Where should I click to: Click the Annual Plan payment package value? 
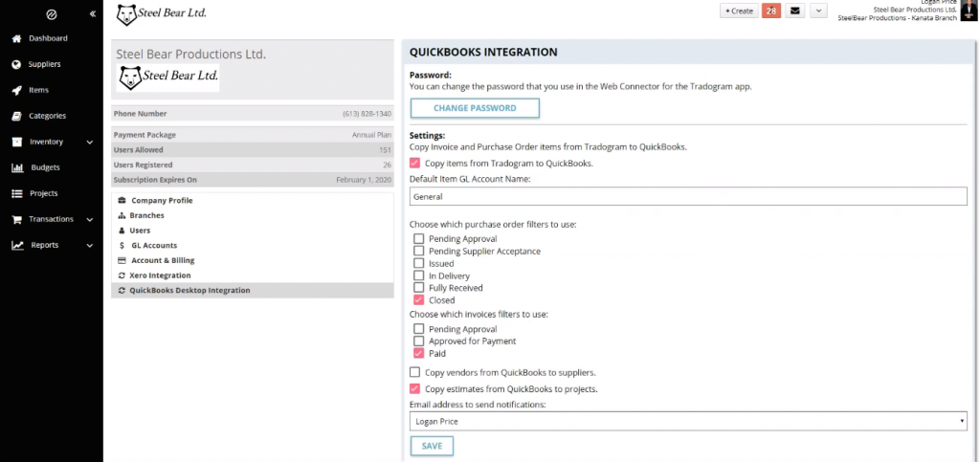pyautogui.click(x=371, y=135)
